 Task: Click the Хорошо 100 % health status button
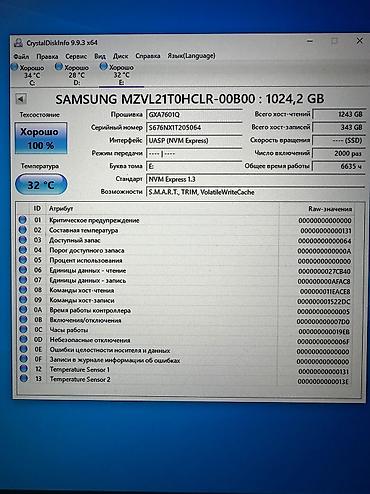click(41, 138)
